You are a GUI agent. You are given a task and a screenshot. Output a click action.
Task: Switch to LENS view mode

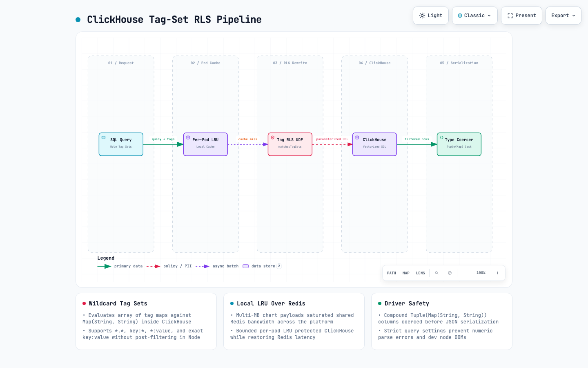421,273
